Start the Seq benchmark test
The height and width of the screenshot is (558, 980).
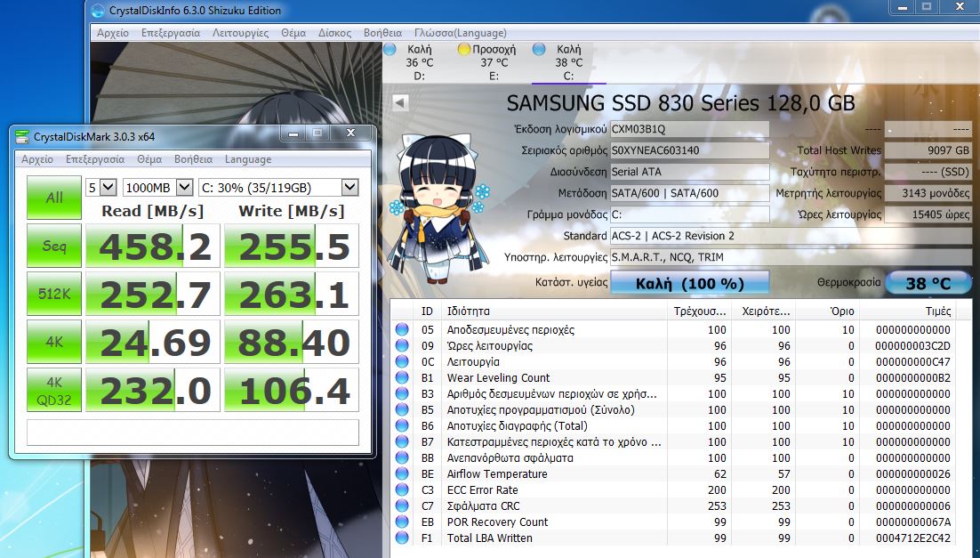tap(53, 246)
